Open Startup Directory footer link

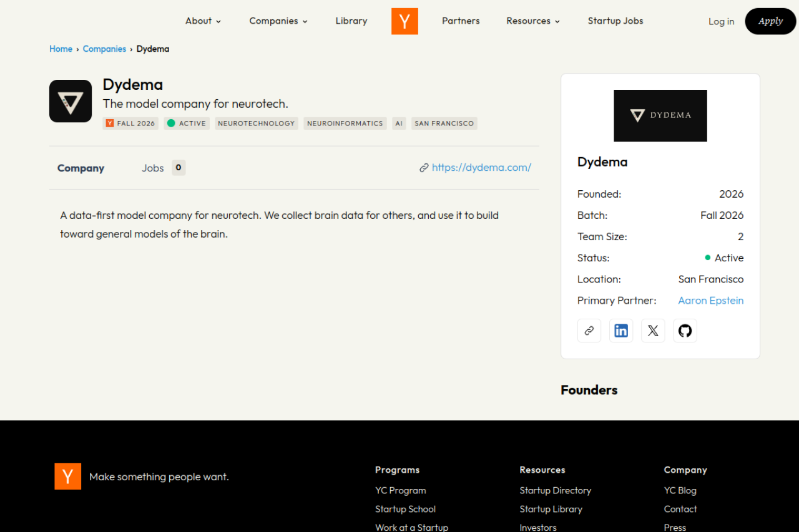(556, 491)
